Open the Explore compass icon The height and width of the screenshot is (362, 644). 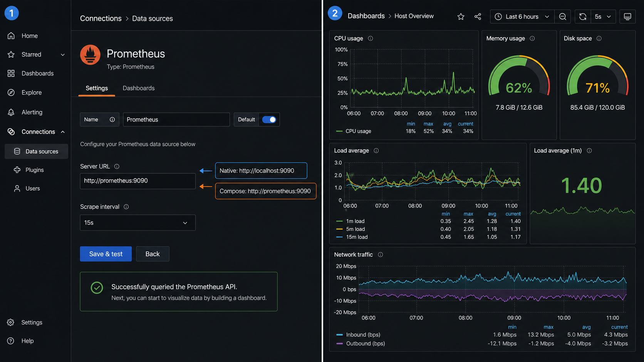[11, 93]
